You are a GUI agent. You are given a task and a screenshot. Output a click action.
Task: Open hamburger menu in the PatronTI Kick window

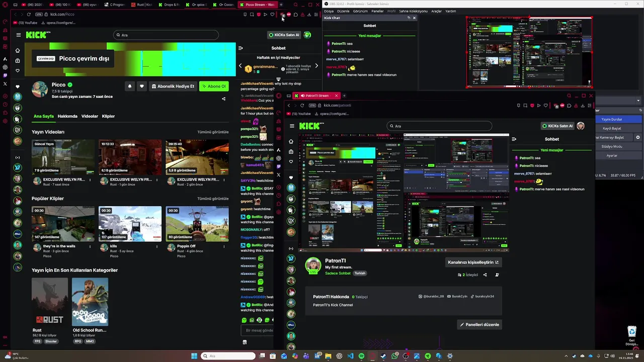coord(292,126)
